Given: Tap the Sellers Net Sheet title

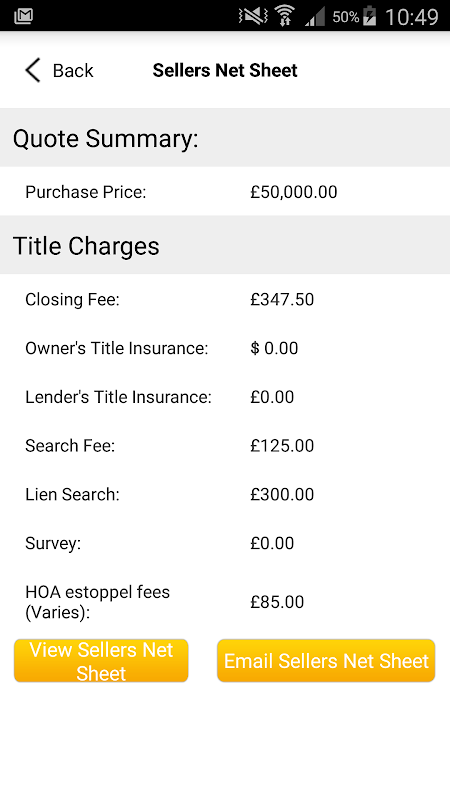Looking at the screenshot, I should [225, 70].
